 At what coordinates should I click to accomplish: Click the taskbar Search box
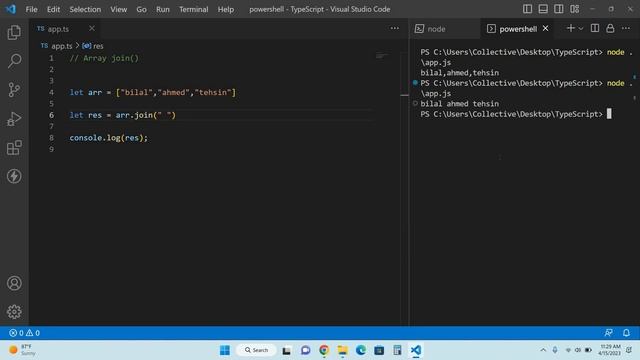(x=256, y=350)
